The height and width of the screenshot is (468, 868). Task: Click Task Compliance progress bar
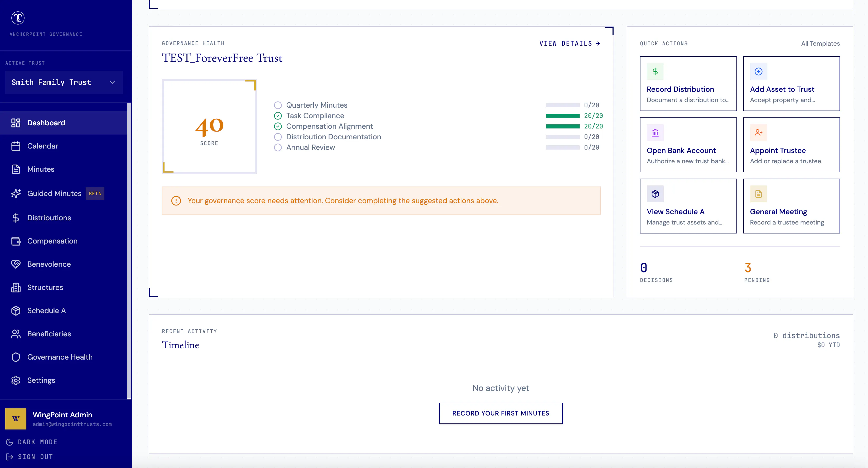pos(563,116)
